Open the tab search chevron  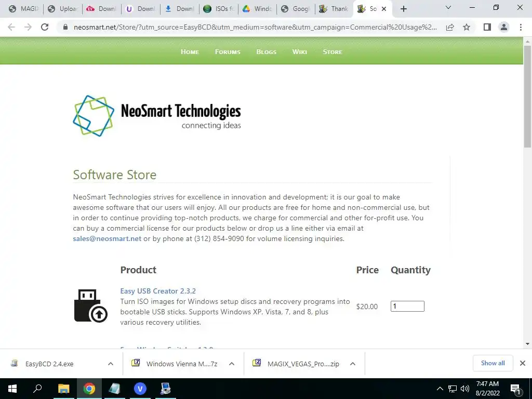point(448,7)
